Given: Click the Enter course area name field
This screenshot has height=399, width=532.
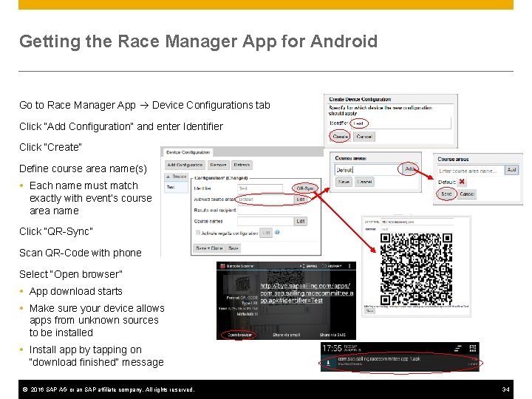Looking at the screenshot, I should pyautogui.click(x=470, y=171).
